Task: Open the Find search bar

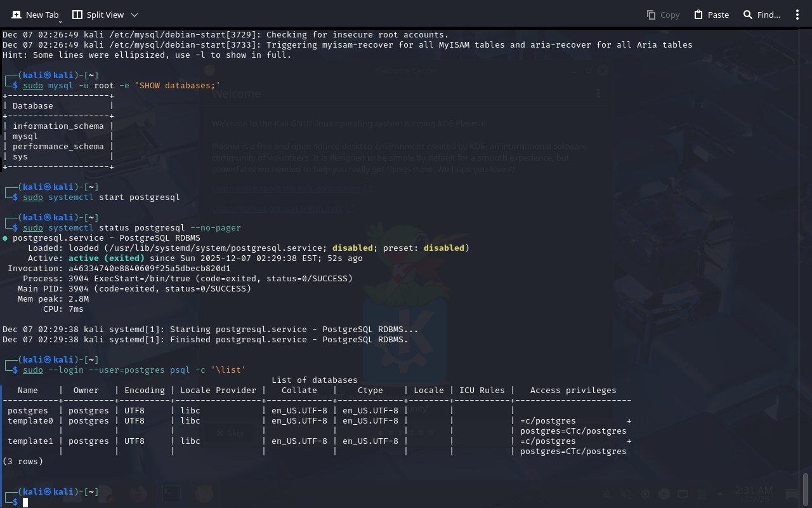Action: pos(761,15)
